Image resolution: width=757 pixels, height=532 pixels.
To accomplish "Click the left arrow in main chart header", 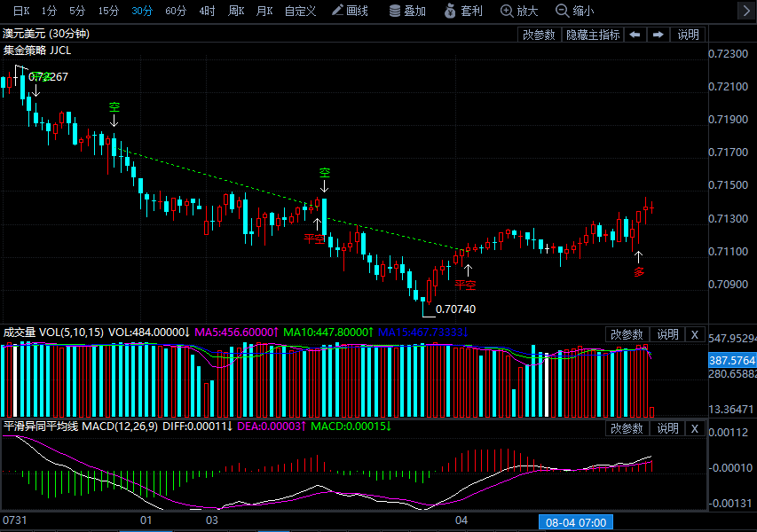I will 635,35.
